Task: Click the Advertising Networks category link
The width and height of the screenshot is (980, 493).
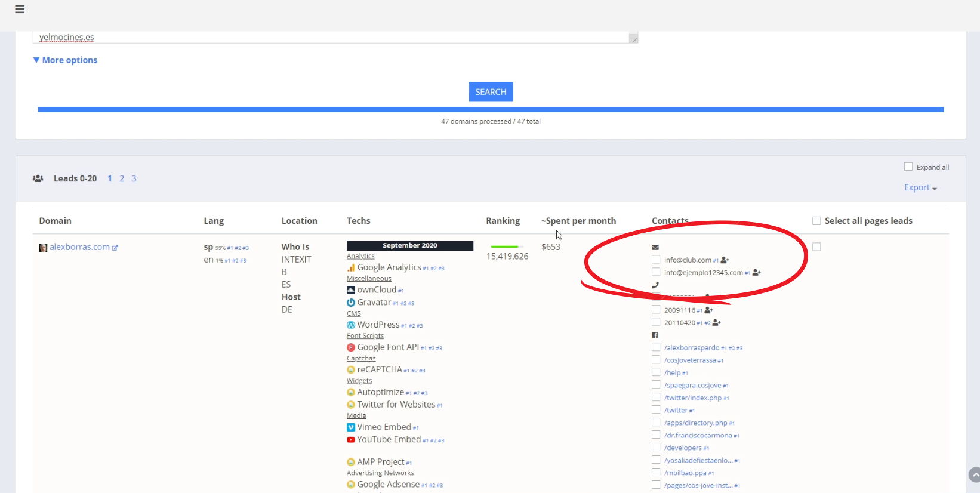Action: coord(380,473)
